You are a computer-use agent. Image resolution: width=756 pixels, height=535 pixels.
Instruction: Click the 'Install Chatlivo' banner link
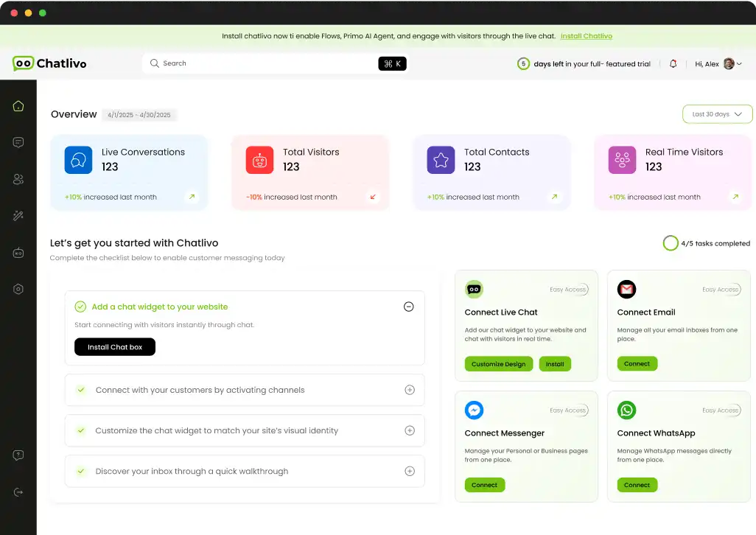click(587, 36)
